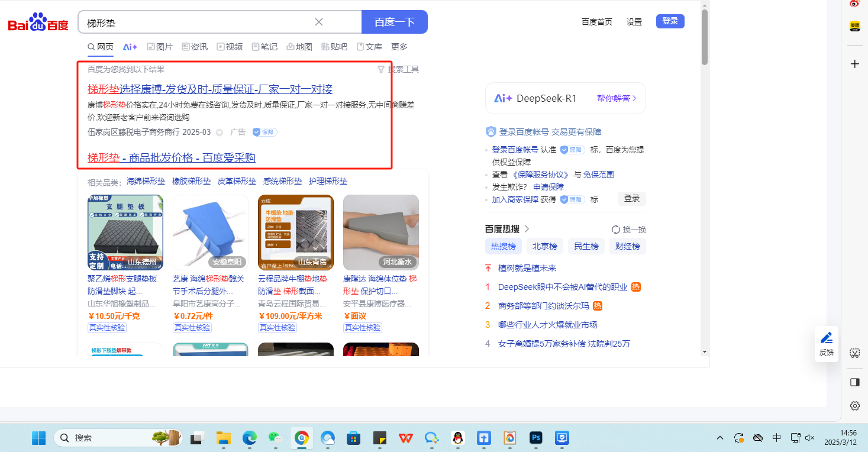Switch to the 文库 tab
This screenshot has width=868, height=452.
(x=369, y=47)
